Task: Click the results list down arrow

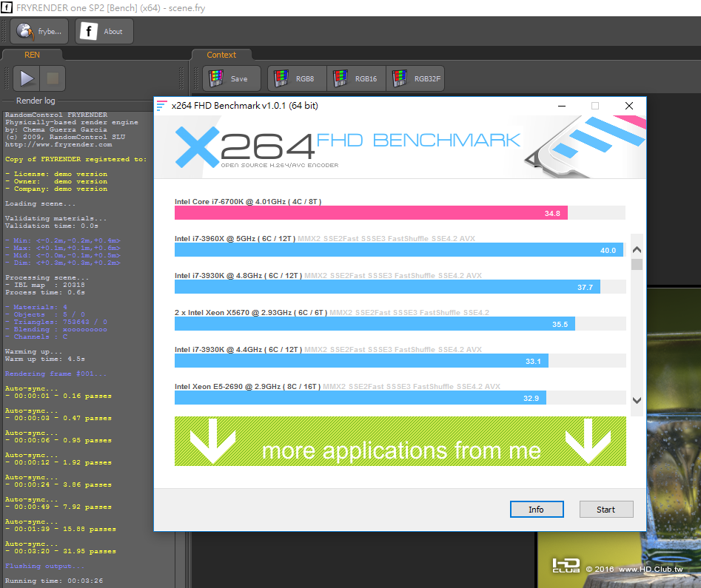Action: [x=637, y=400]
